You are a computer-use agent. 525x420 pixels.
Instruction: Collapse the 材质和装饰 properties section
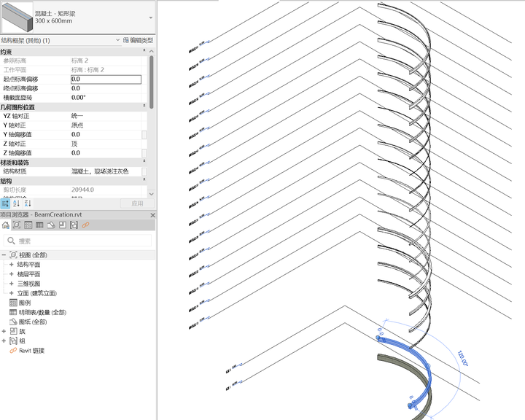click(144, 160)
